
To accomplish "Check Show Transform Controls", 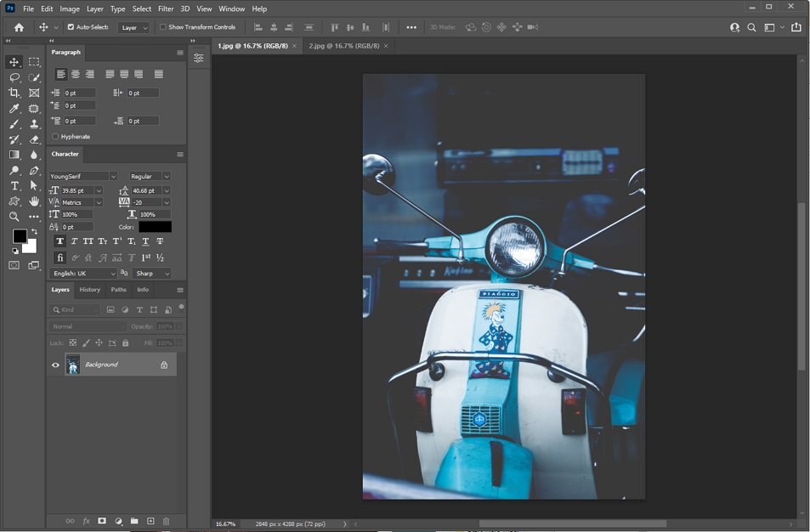I will (x=162, y=27).
